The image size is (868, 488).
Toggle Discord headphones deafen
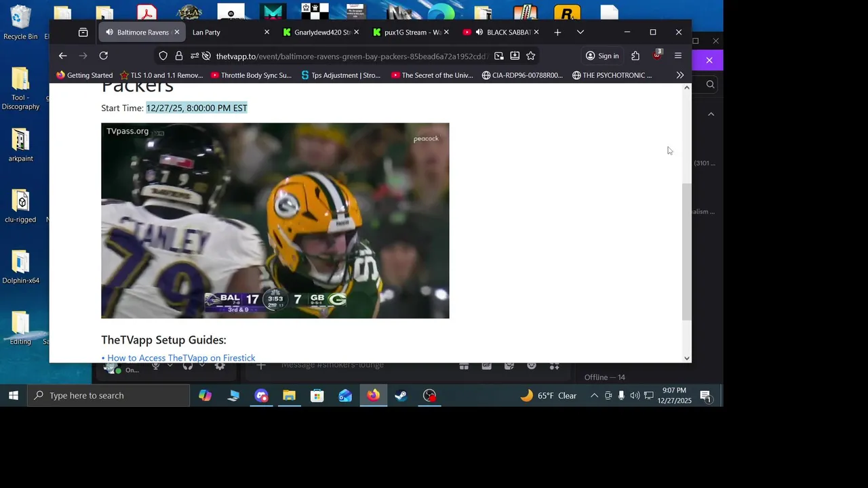point(188,365)
